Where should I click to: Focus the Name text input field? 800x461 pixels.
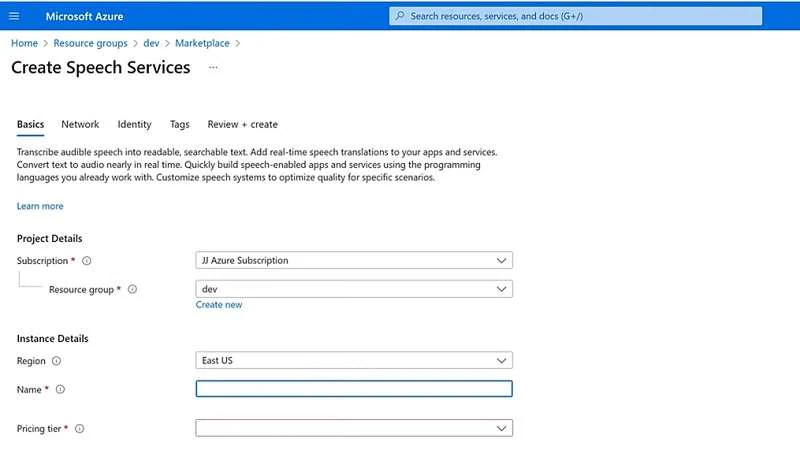(354, 389)
